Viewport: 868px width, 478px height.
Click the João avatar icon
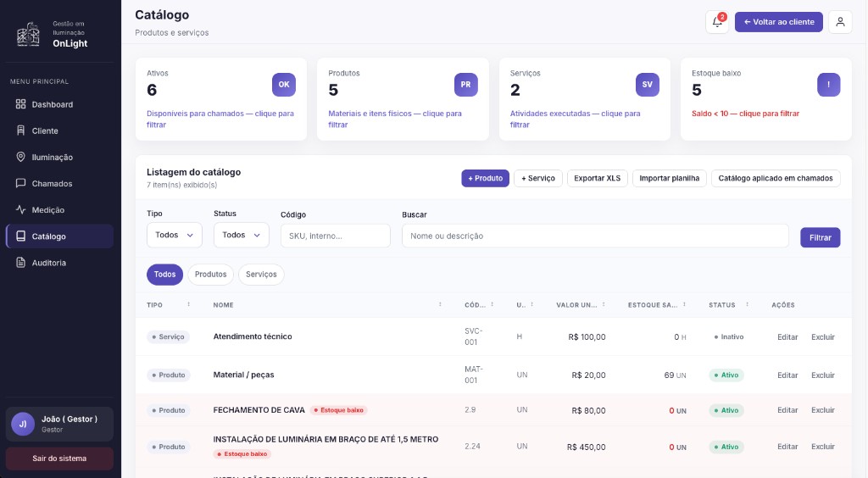click(23, 424)
